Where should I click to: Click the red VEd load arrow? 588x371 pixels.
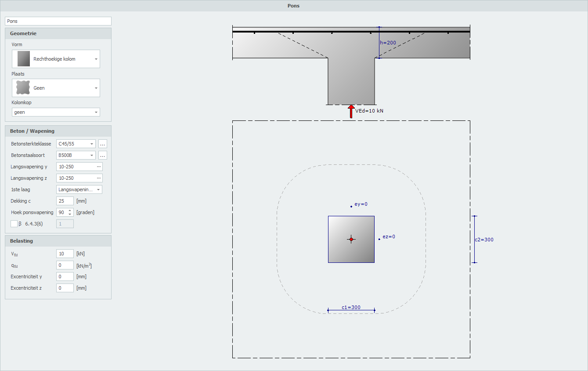(x=351, y=112)
